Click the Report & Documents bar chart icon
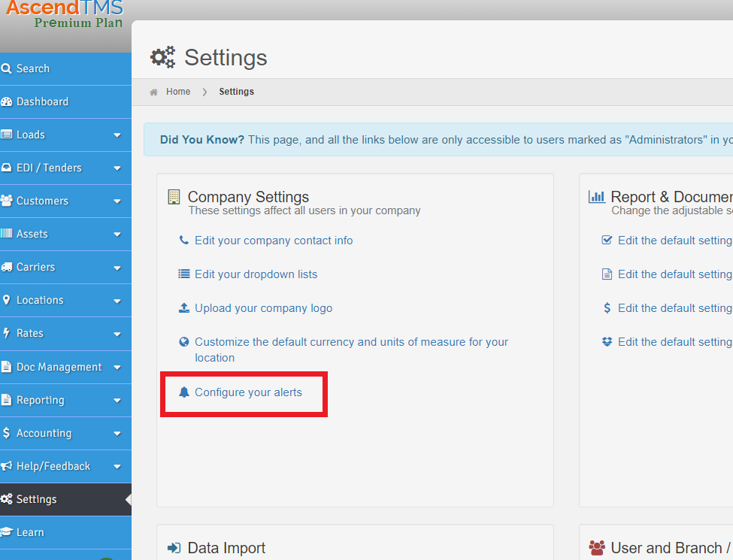This screenshot has height=560, width=733. 596,197
